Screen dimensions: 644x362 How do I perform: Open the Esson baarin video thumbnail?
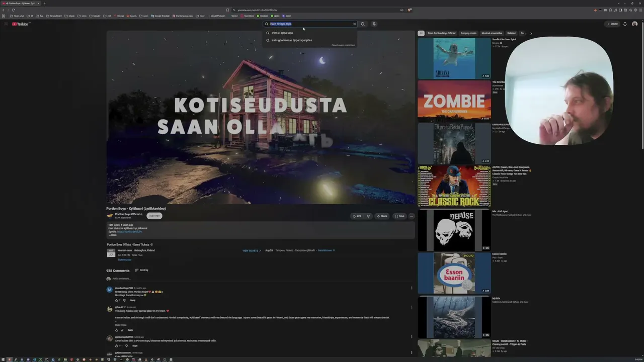454,273
